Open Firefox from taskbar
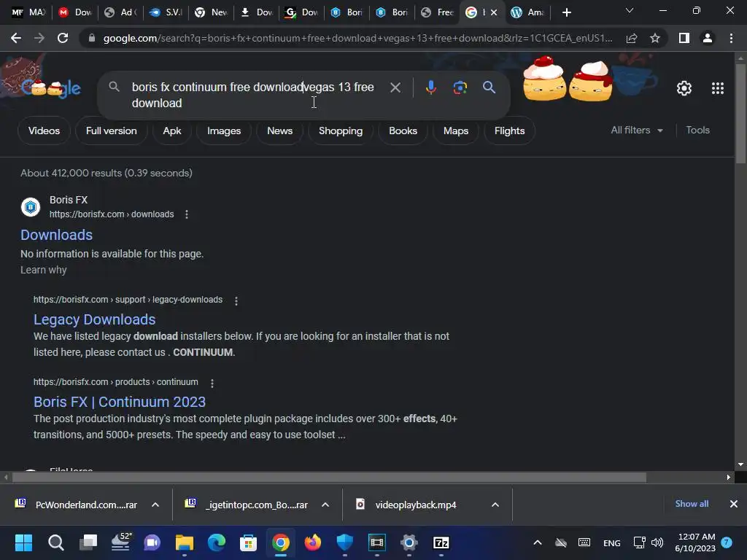The height and width of the screenshot is (560, 747). pos(312,542)
